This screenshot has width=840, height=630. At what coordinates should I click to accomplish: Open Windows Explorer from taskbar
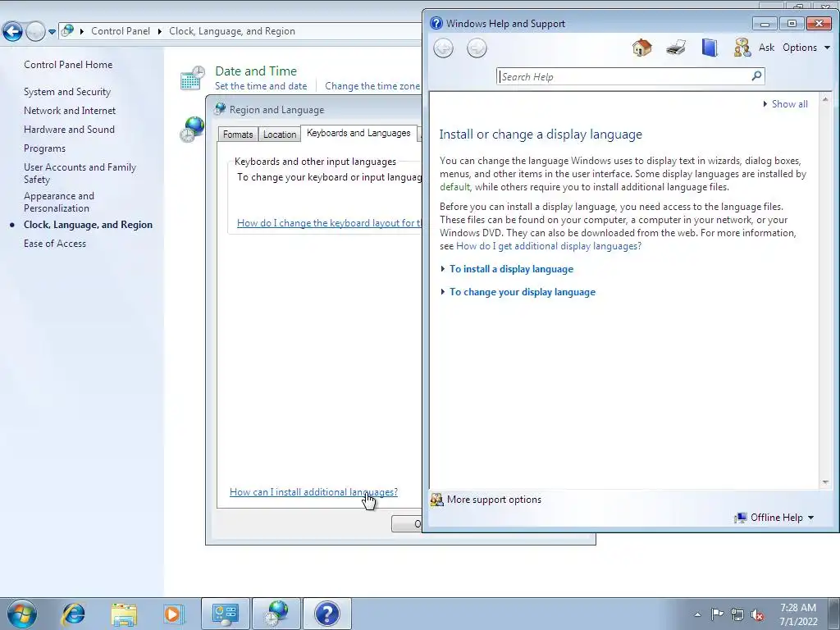coord(125,614)
